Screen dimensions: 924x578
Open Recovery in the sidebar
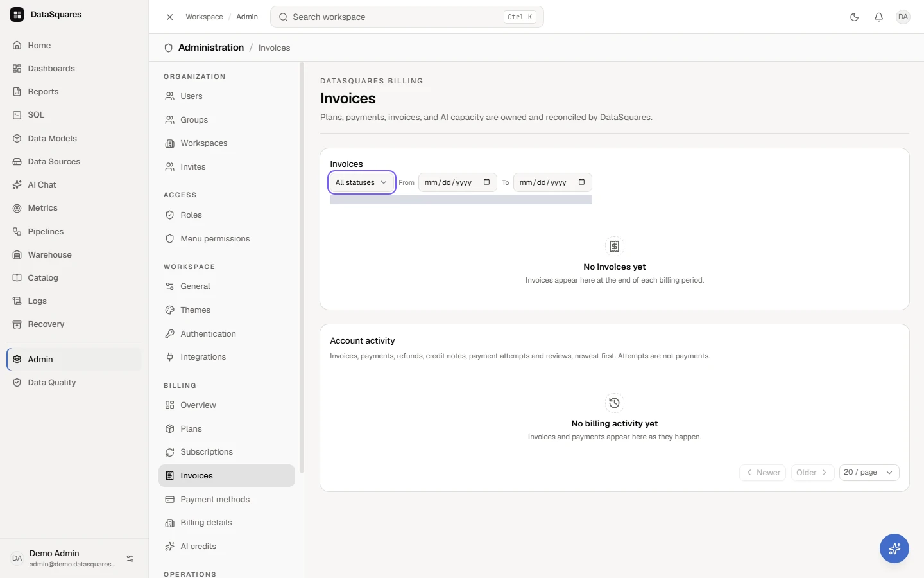(x=74, y=324)
